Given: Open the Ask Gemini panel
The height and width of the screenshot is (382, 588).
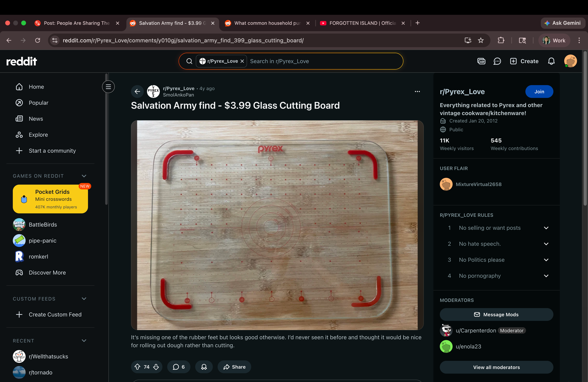Looking at the screenshot, I should [563, 23].
